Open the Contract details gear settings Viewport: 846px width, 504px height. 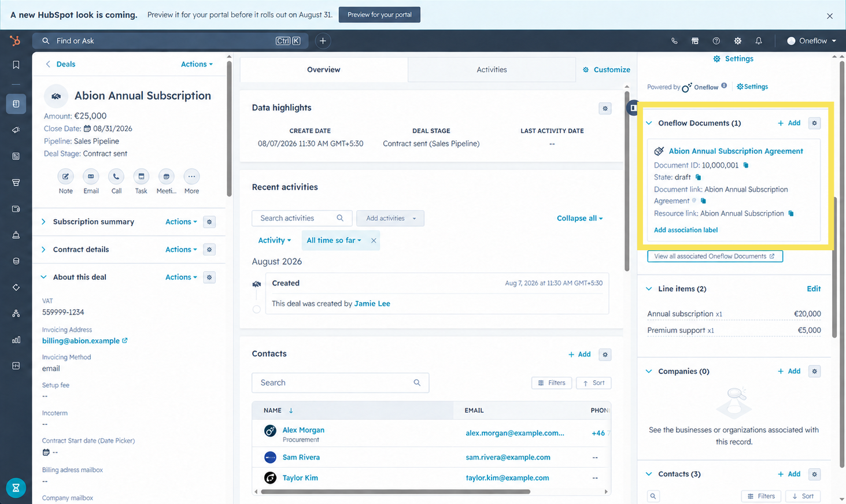209,250
